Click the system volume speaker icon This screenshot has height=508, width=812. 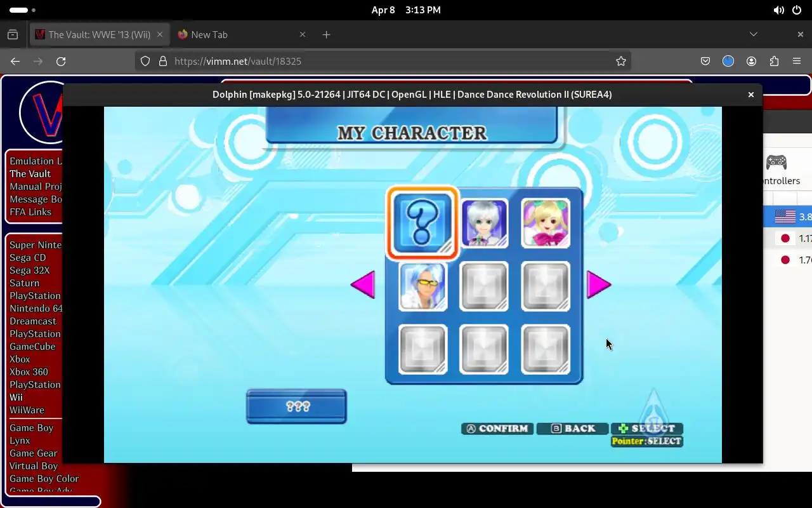click(x=778, y=10)
